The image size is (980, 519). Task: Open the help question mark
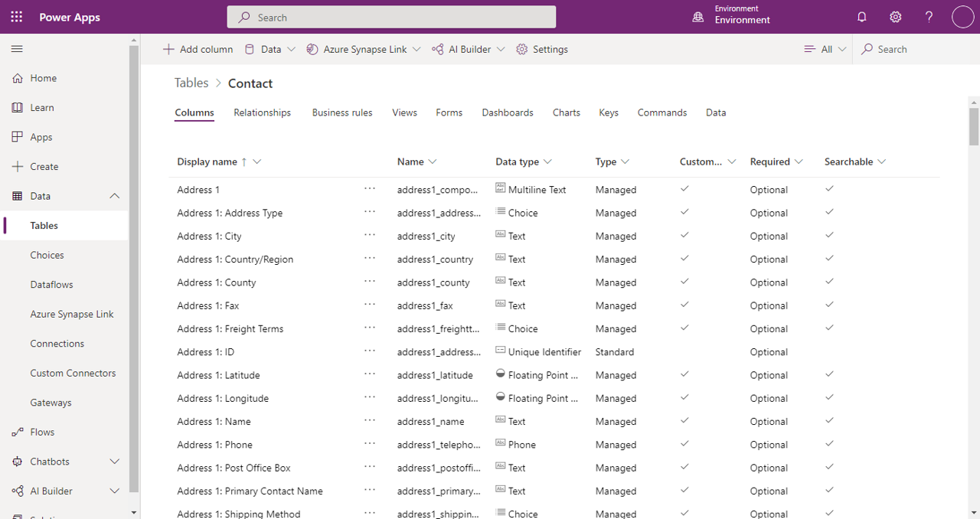point(929,17)
